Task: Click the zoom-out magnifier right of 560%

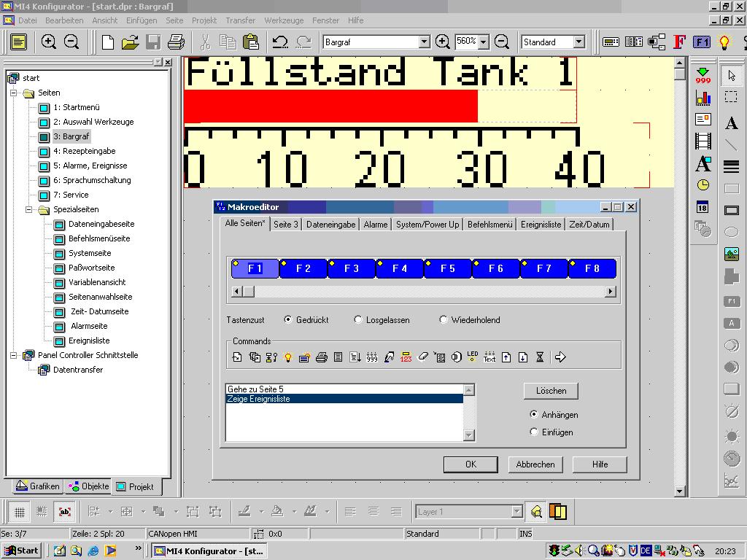Action: click(502, 42)
